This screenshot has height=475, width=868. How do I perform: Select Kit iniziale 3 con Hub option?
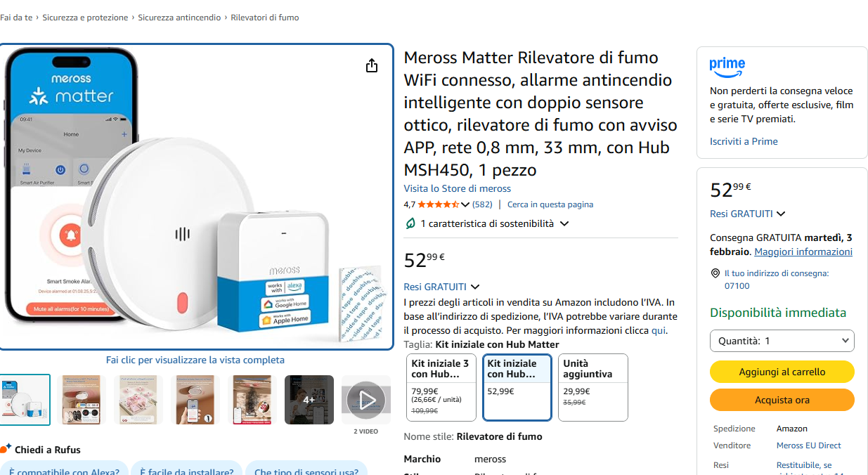(x=441, y=387)
